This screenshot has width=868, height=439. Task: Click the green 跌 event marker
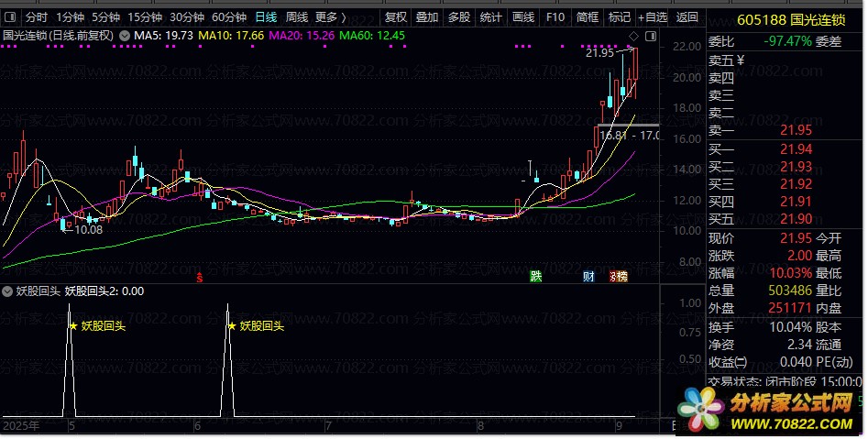point(535,276)
